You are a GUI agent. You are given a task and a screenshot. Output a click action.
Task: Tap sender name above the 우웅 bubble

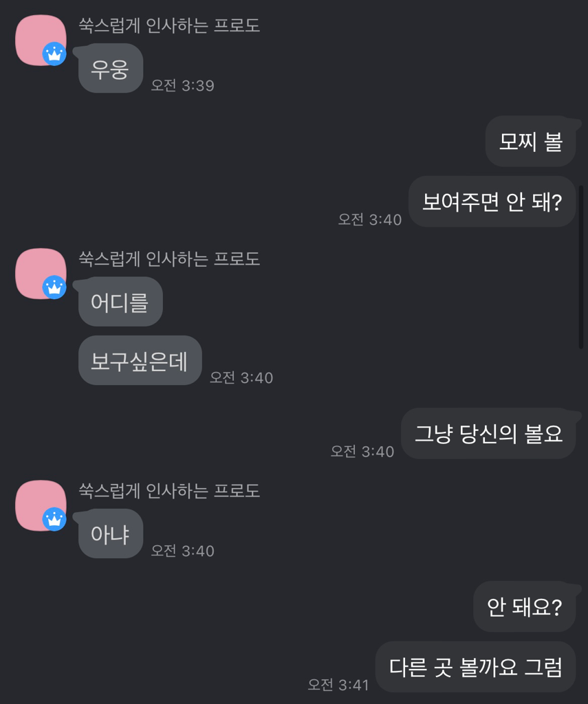tap(169, 26)
